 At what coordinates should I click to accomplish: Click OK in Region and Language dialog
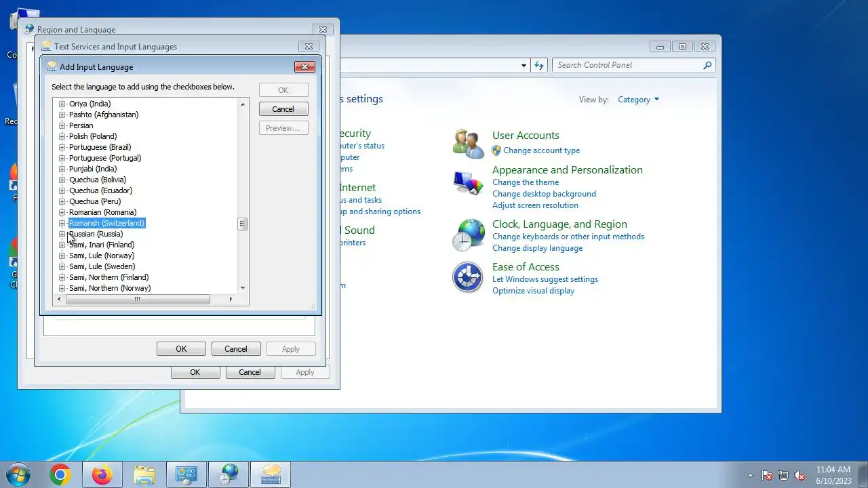click(x=195, y=372)
